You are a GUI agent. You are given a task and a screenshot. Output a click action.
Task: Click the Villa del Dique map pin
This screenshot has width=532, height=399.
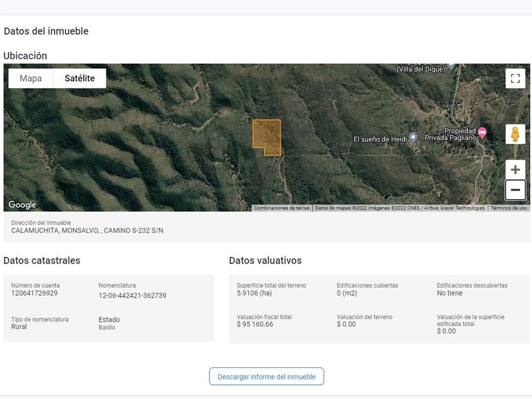pos(451,65)
